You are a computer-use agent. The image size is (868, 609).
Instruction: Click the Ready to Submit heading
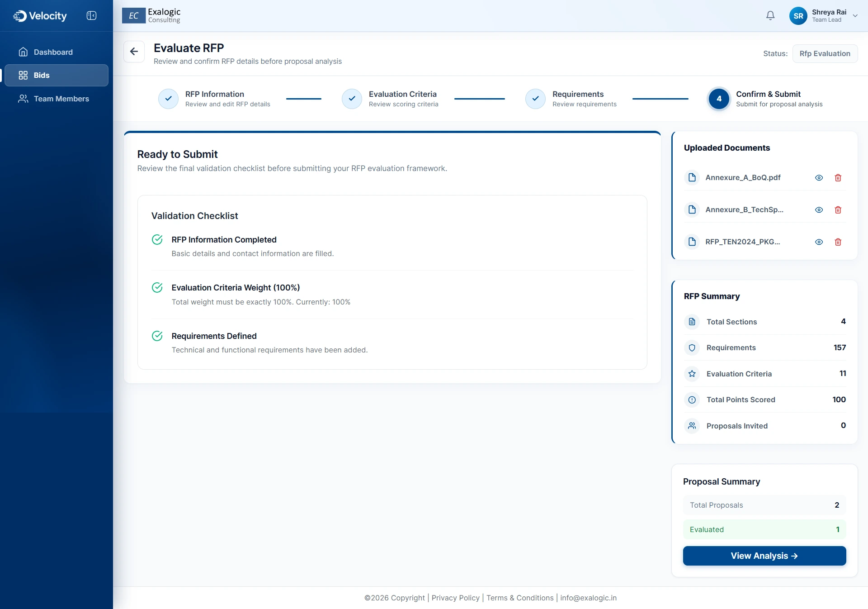[x=177, y=154]
